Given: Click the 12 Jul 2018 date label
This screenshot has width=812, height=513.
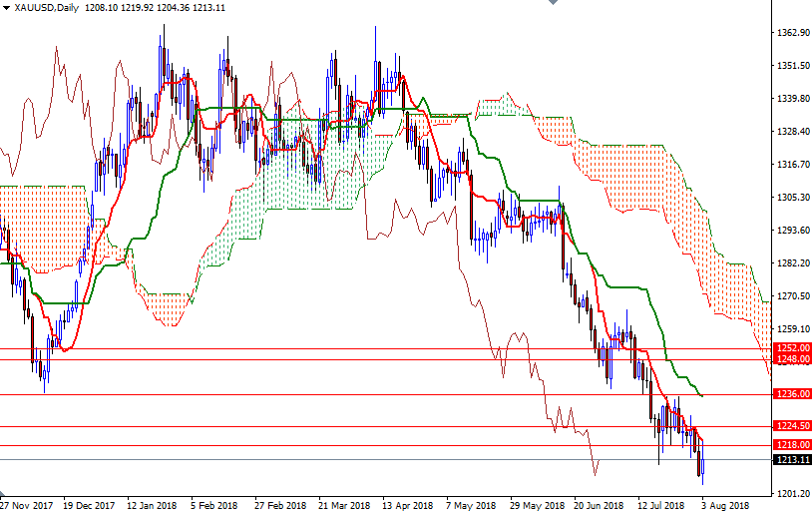Looking at the screenshot, I should point(660,505).
